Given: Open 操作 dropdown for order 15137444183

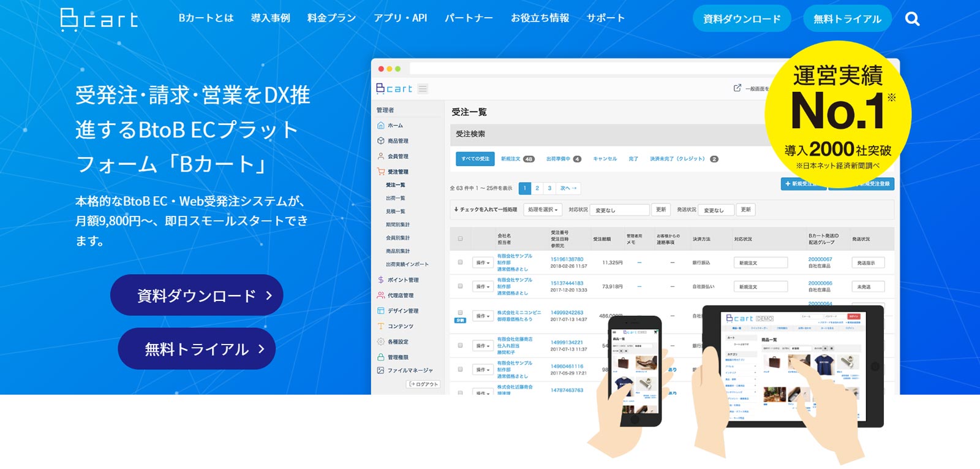Looking at the screenshot, I should point(483,286).
